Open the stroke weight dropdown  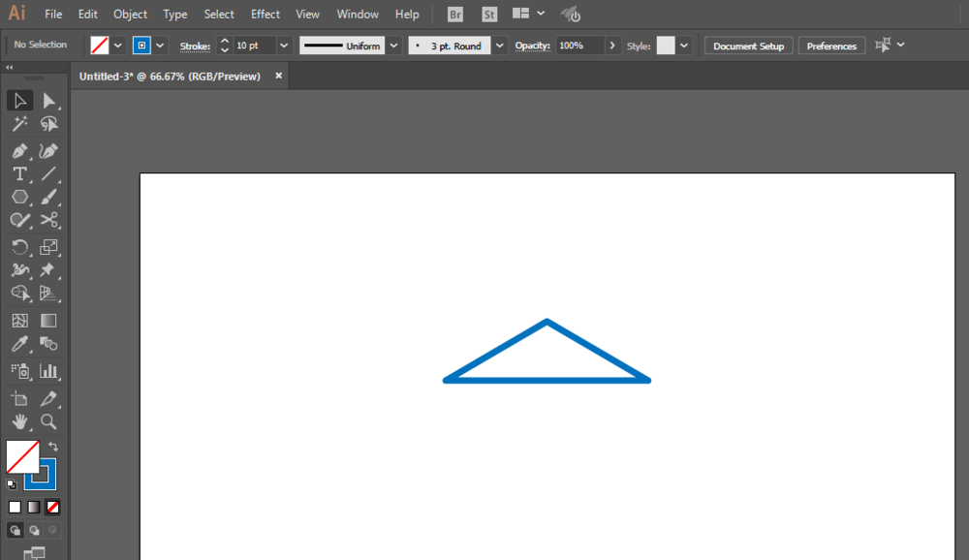point(284,46)
